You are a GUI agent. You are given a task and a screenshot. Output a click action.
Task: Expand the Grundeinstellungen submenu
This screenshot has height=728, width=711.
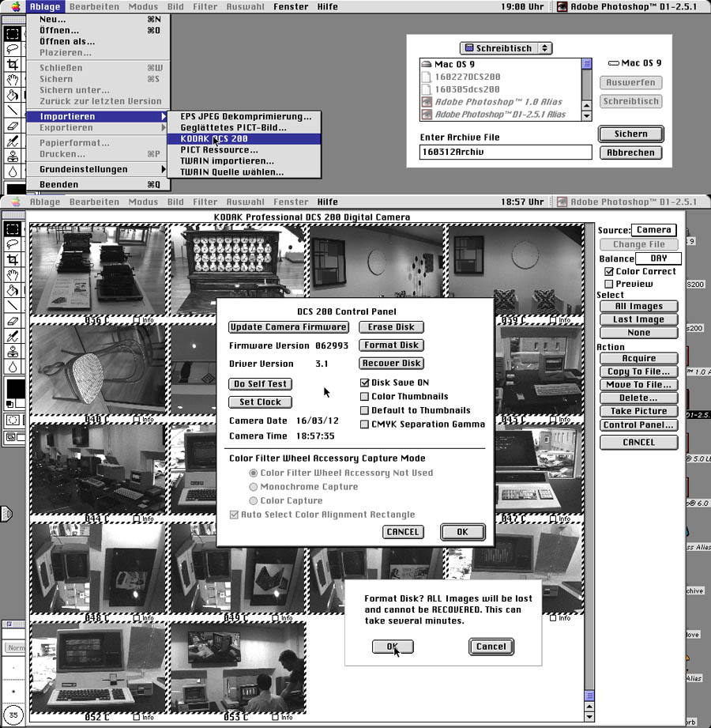coord(99,169)
